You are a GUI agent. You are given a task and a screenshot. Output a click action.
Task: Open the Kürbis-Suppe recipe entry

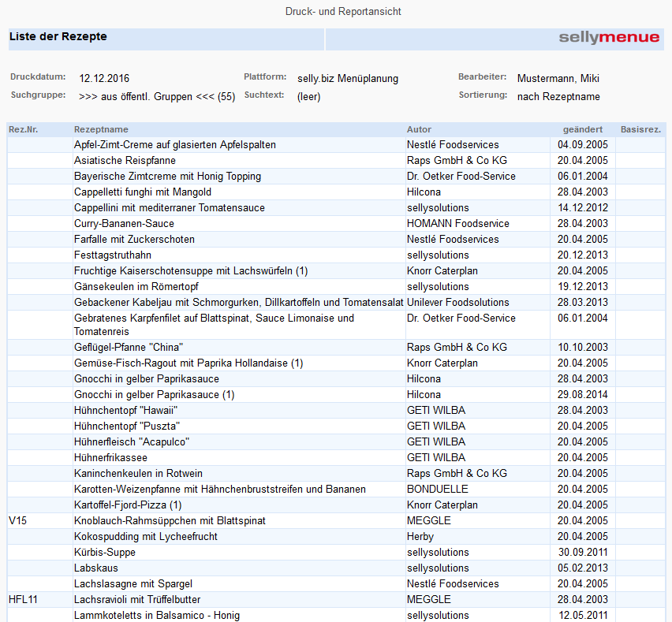click(x=105, y=553)
